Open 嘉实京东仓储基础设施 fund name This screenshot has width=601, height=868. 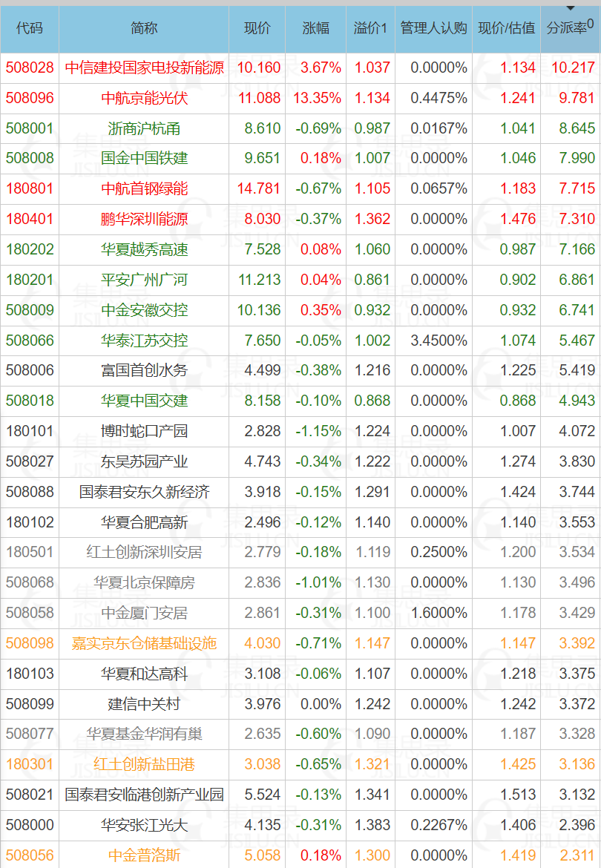coord(145,643)
